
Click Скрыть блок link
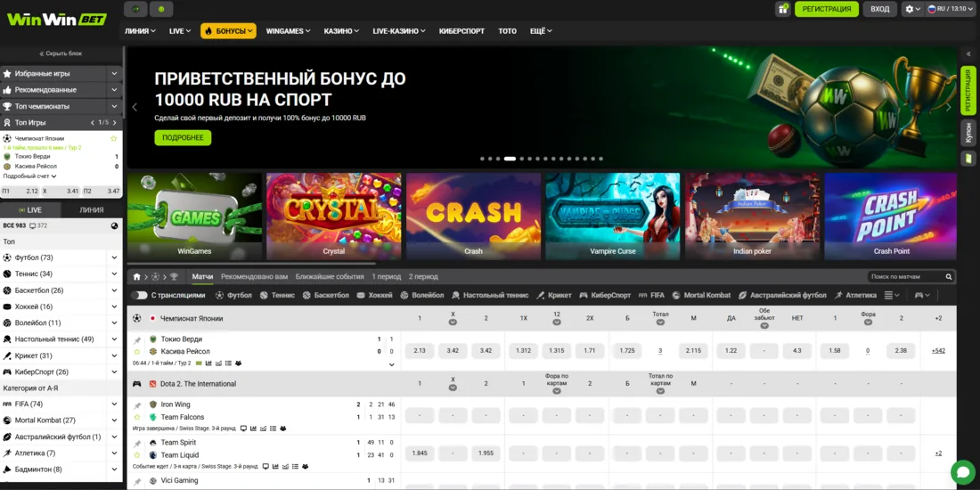click(x=61, y=53)
